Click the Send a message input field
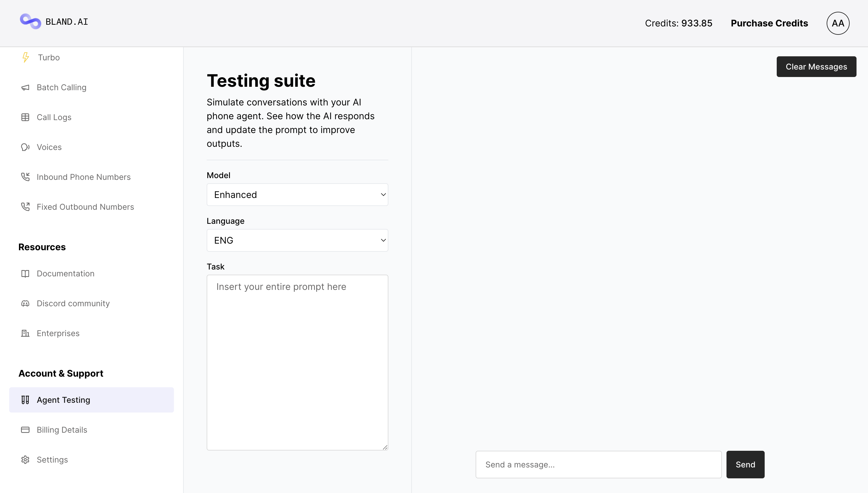This screenshot has height=493, width=868. coord(598,464)
